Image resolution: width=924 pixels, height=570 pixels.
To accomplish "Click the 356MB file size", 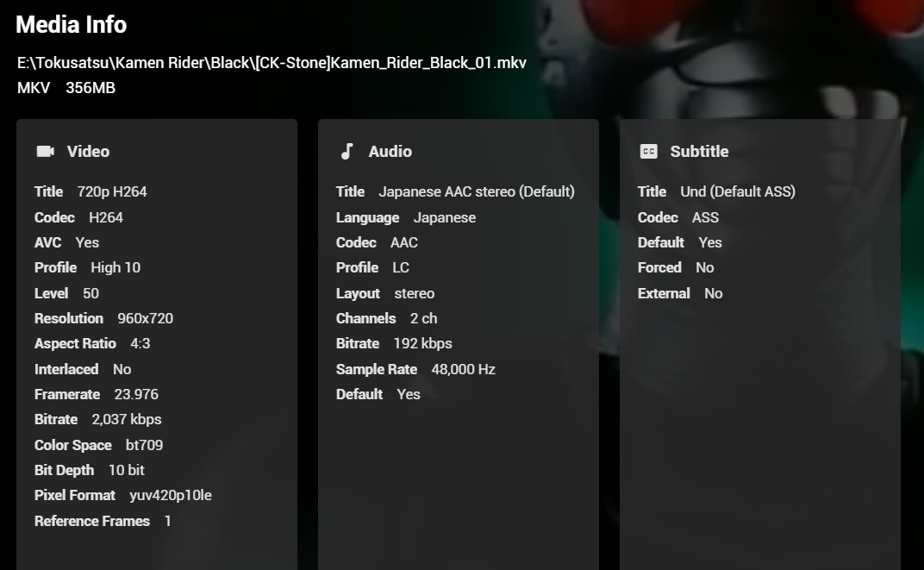I will tap(91, 88).
